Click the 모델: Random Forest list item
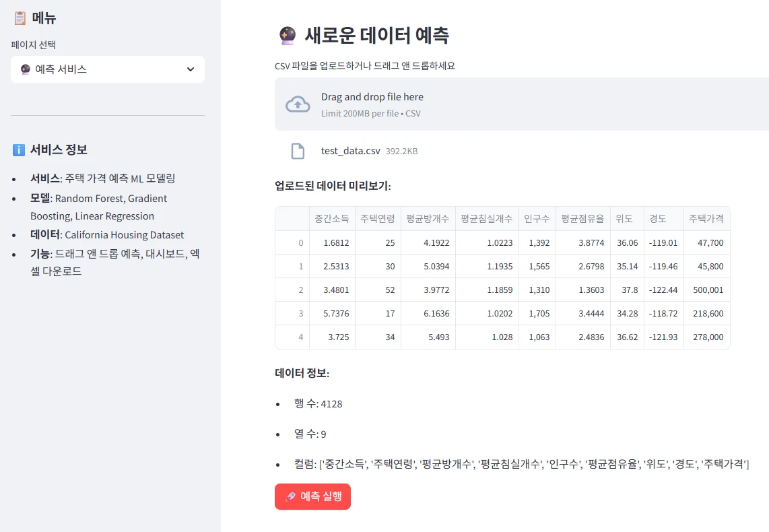 click(x=98, y=207)
